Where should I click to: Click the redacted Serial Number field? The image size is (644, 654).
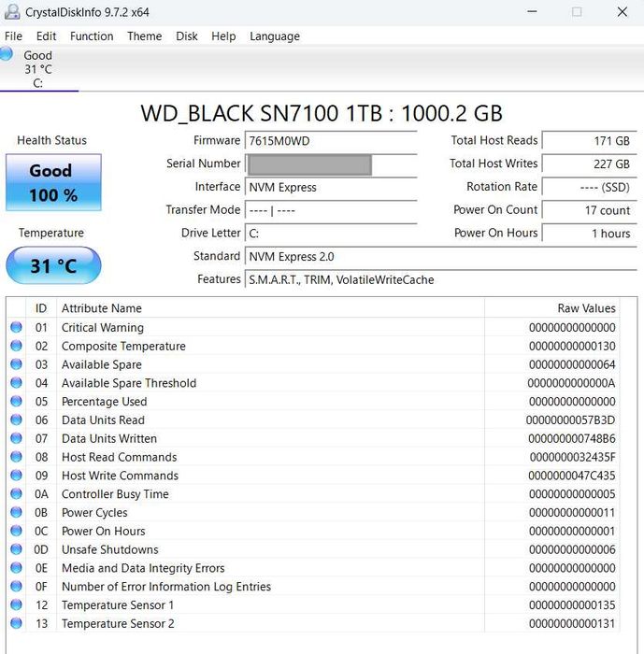(x=331, y=163)
